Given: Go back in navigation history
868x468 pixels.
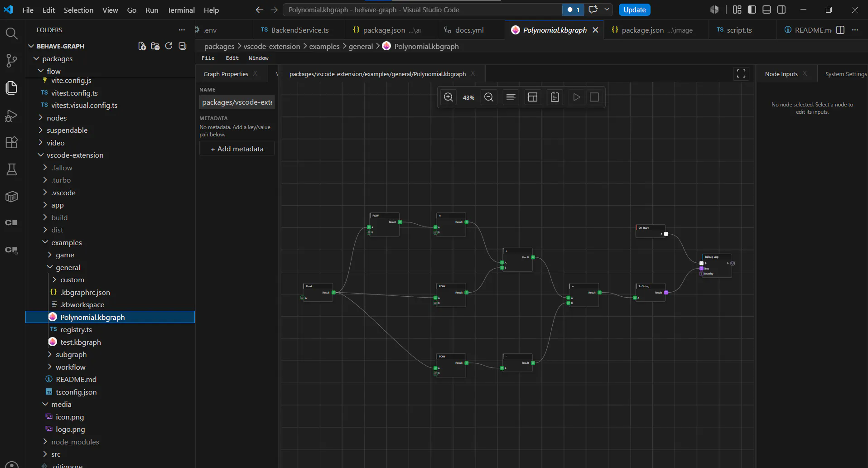Looking at the screenshot, I should click(259, 10).
